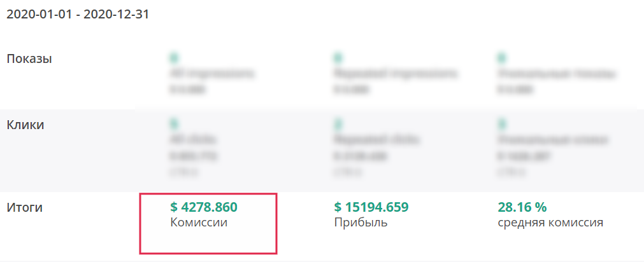The height and width of the screenshot is (262, 644).
Task: Click the blurred unique impressions label in Показы row
Action: (x=557, y=74)
